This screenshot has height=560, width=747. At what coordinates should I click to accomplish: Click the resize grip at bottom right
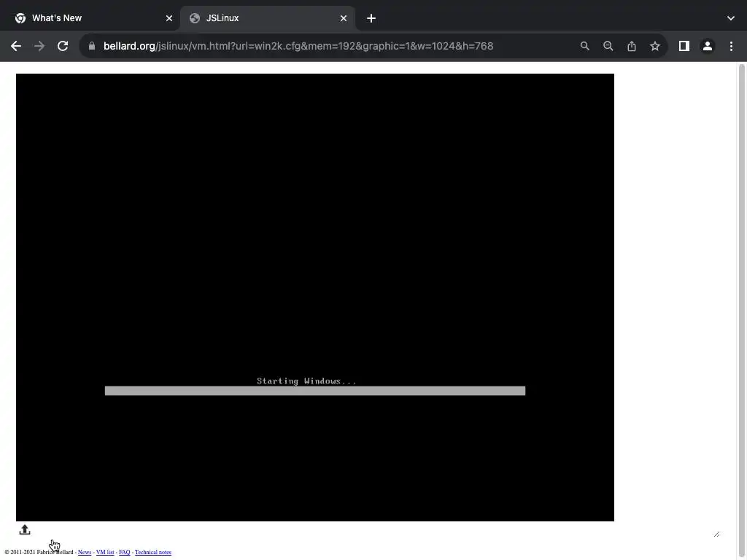(716, 534)
